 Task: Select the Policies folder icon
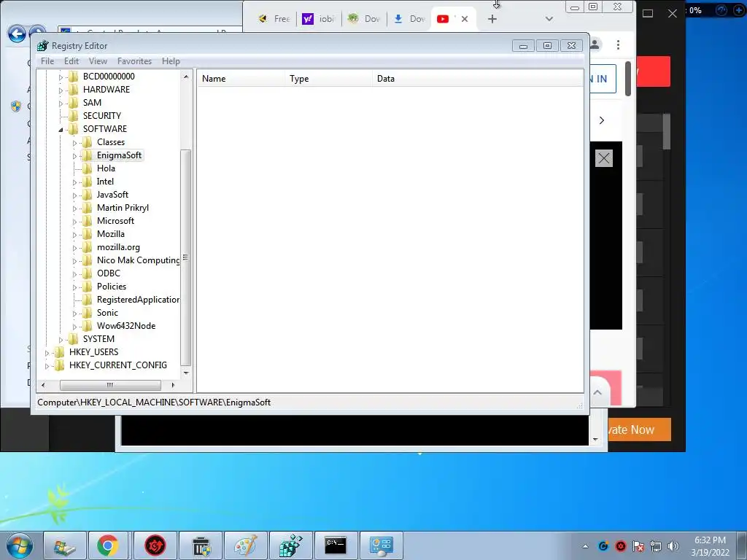pyautogui.click(x=88, y=286)
